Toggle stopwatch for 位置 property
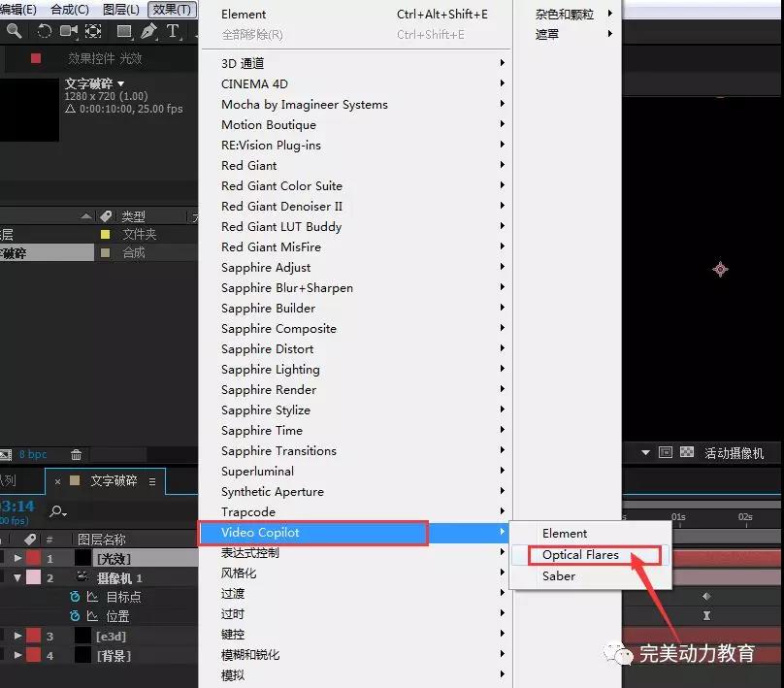 tap(75, 616)
